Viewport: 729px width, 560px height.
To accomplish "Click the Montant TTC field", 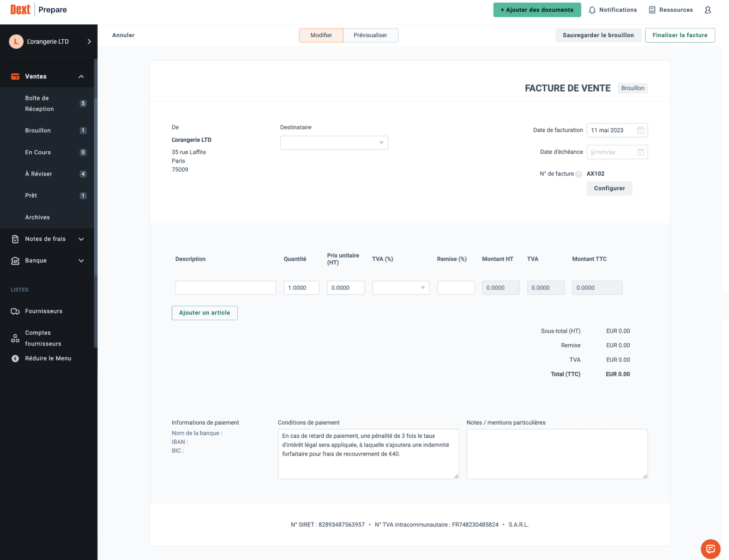I will coord(597,288).
